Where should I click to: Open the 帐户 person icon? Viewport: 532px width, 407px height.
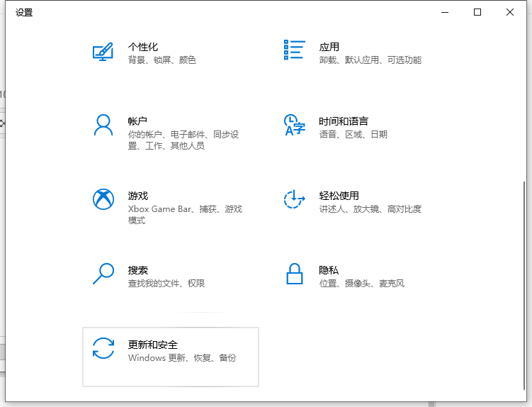(103, 125)
